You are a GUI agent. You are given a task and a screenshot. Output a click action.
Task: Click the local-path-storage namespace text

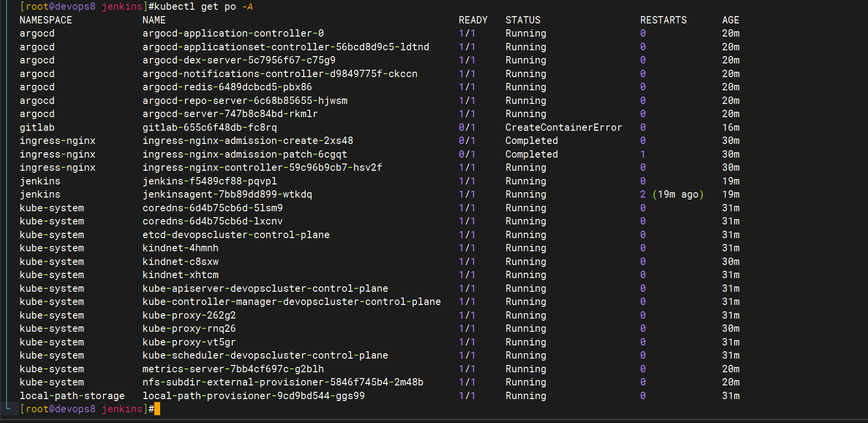(x=72, y=396)
